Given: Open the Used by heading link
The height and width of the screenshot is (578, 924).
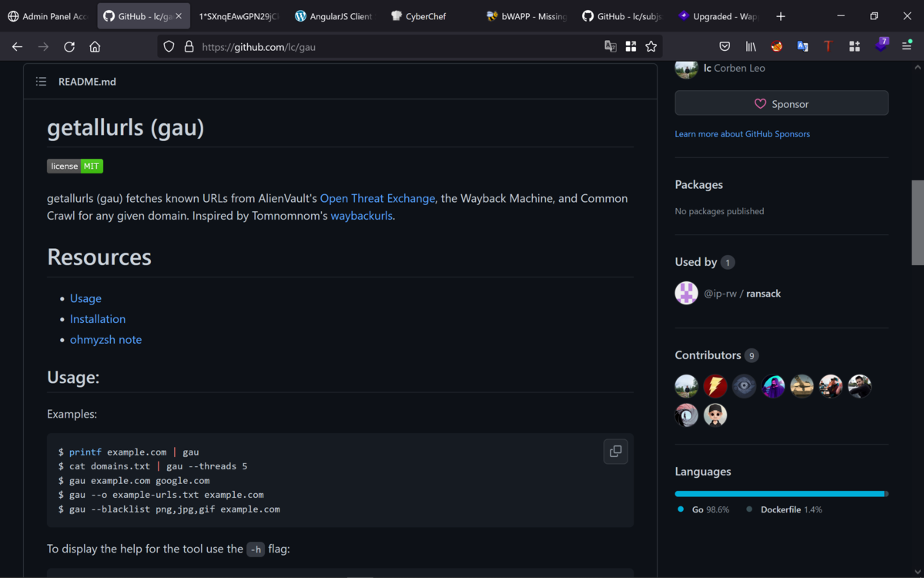Looking at the screenshot, I should pyautogui.click(x=705, y=262).
